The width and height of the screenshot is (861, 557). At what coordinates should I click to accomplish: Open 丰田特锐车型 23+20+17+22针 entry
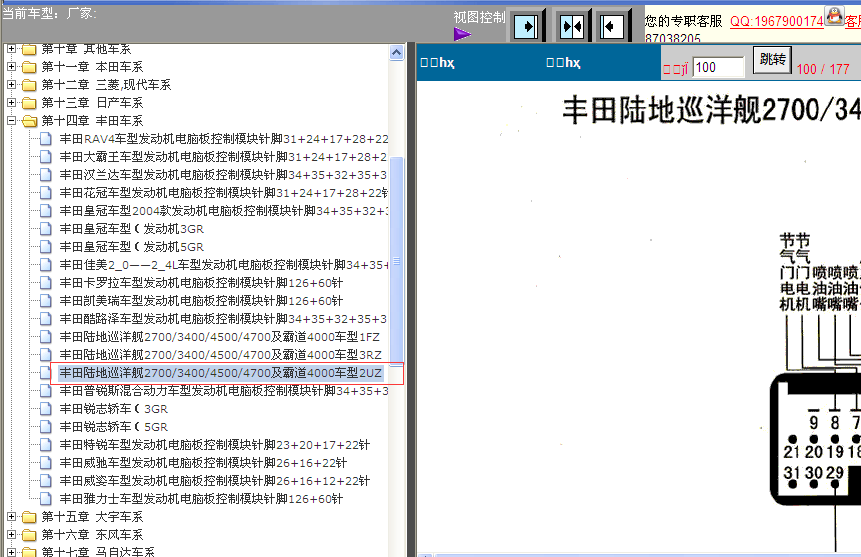pyautogui.click(x=215, y=445)
